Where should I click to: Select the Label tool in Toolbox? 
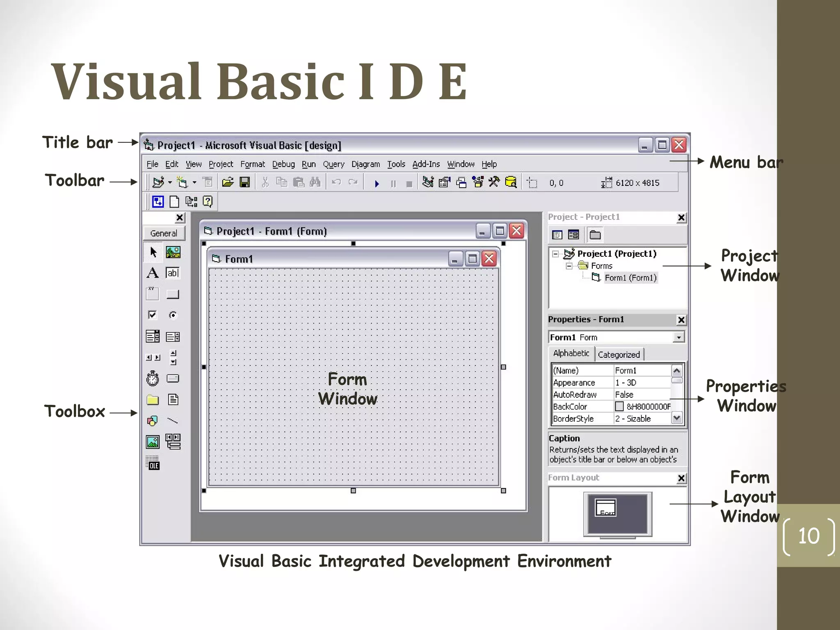pyautogui.click(x=153, y=273)
